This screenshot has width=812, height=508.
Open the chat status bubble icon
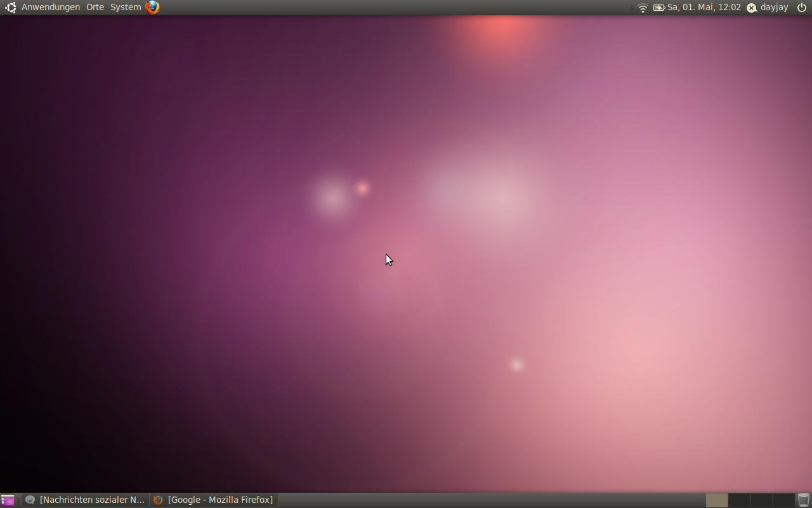tap(752, 8)
